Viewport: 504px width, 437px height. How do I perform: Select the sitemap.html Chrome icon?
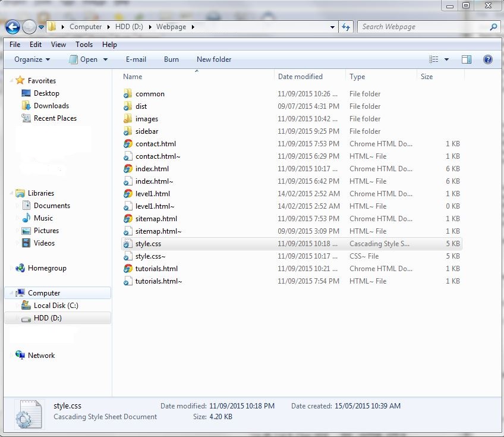pos(128,219)
